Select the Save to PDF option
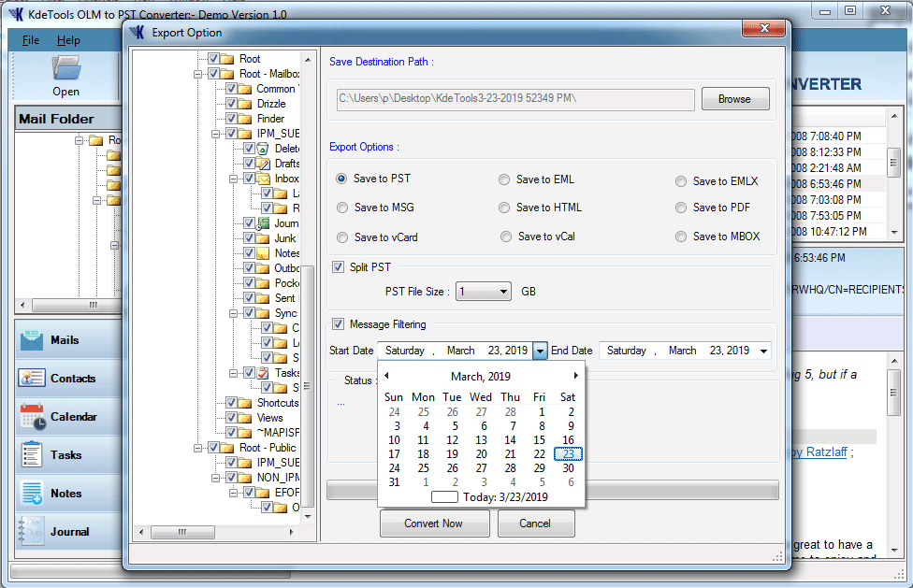This screenshot has height=588, width=913. tap(681, 208)
